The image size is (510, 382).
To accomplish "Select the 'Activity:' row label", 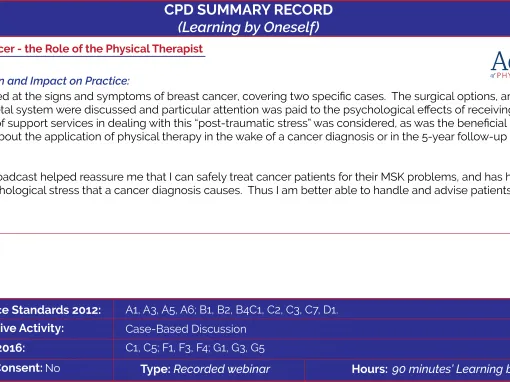I will click(x=32, y=328).
